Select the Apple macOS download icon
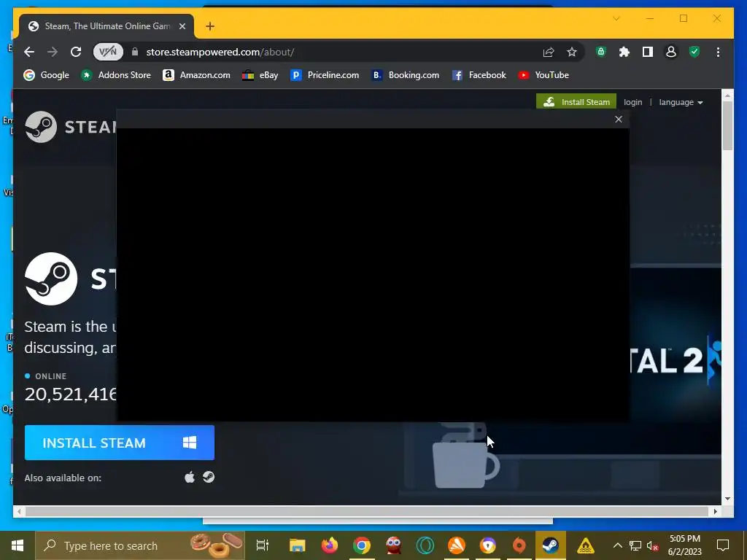Viewport: 747px width, 560px height. pos(190,477)
